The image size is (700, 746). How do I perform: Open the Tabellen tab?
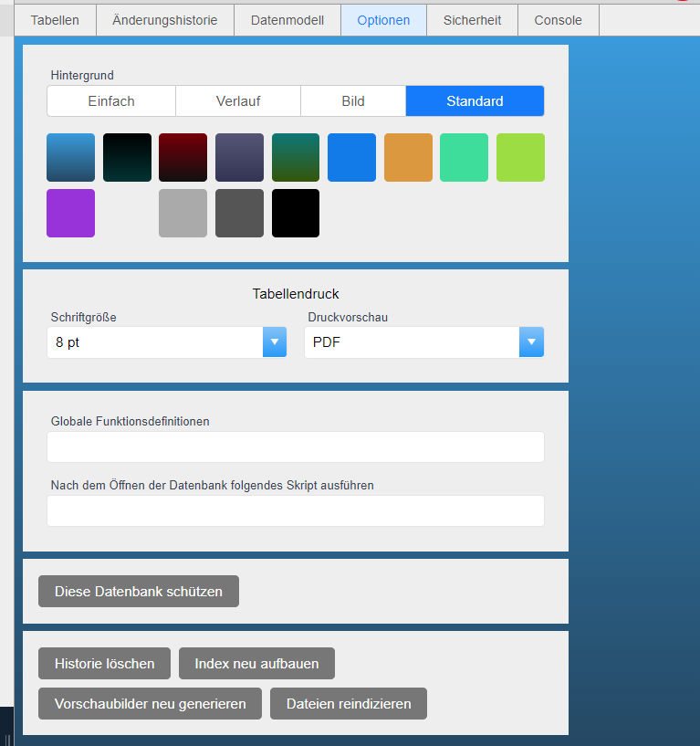click(55, 20)
